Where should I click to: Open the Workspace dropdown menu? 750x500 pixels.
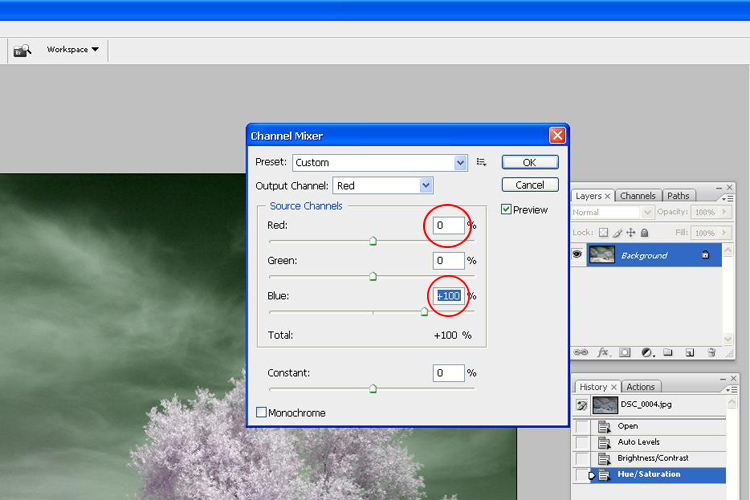pos(73,49)
